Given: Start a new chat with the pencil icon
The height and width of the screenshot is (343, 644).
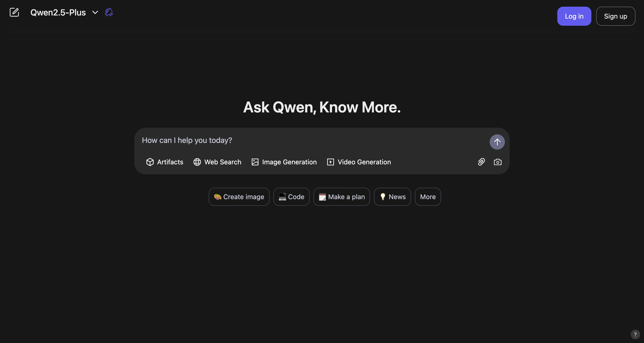Looking at the screenshot, I should [x=14, y=12].
